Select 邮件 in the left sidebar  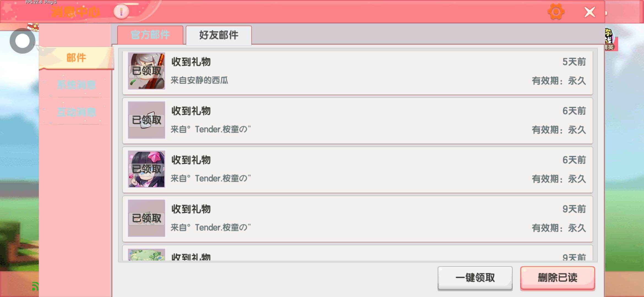coord(76,58)
